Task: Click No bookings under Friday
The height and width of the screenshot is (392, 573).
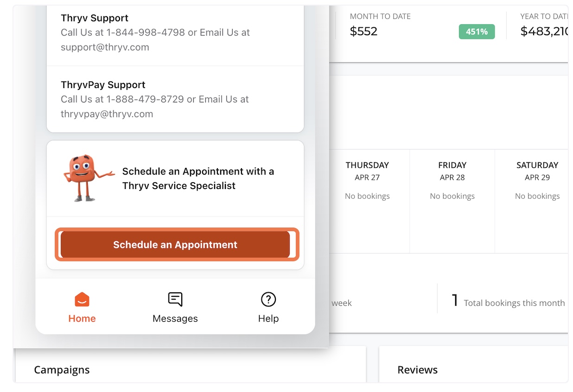Action: point(452,196)
